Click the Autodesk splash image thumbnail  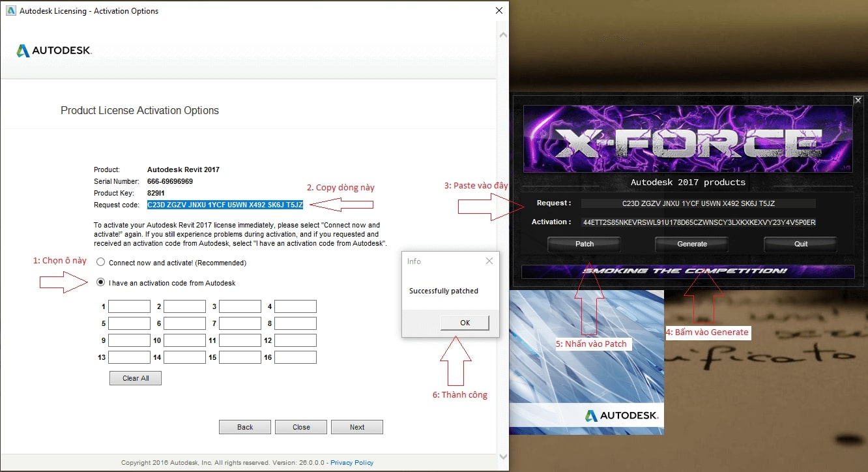(586, 362)
